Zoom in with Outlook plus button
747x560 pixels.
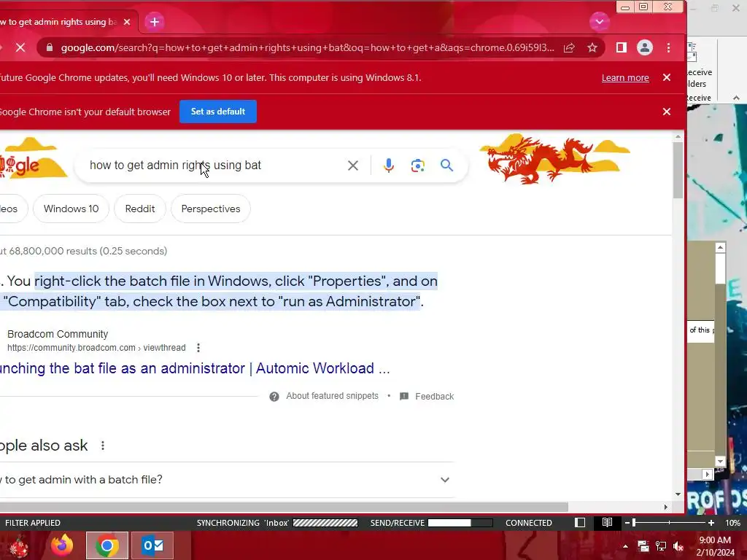711,523
